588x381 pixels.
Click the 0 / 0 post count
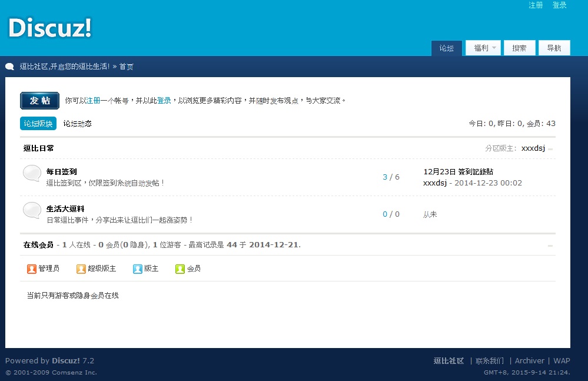[x=391, y=214]
